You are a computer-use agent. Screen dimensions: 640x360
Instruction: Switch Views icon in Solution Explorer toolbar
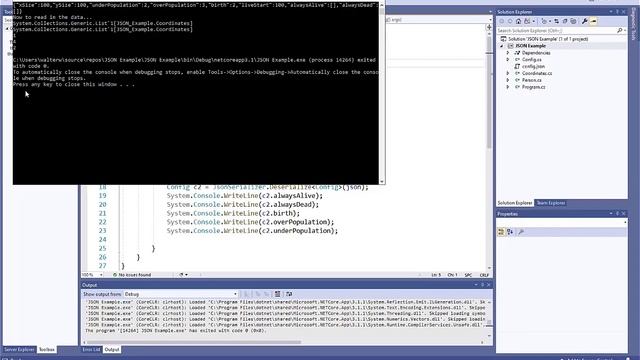pyautogui.click(x=527, y=21)
